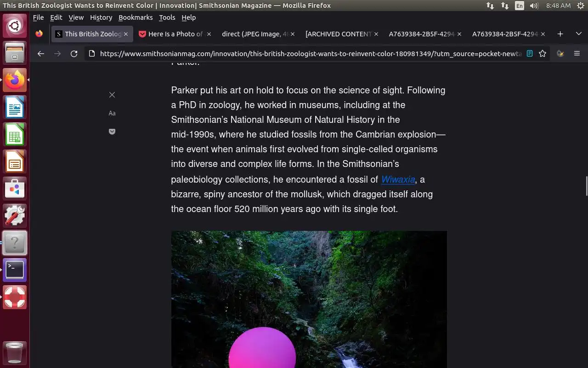Launch the Files manager from the dock
The image size is (588, 368).
pyautogui.click(x=15, y=52)
